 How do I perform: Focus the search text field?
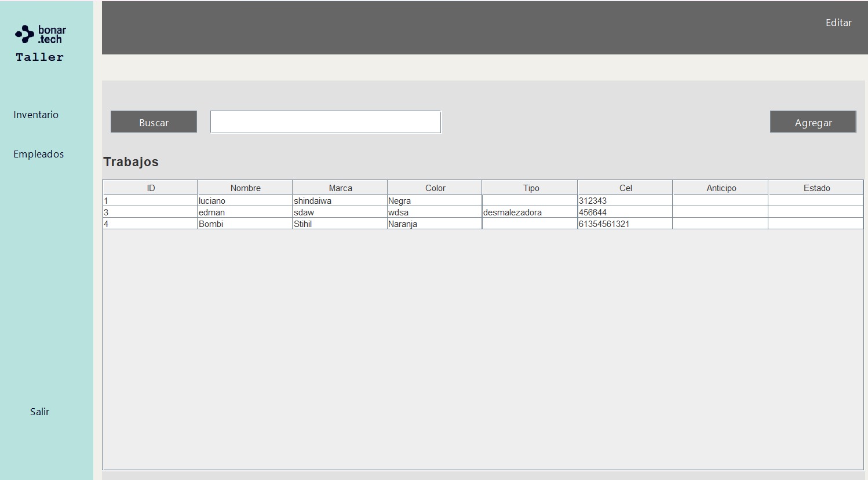pos(326,122)
